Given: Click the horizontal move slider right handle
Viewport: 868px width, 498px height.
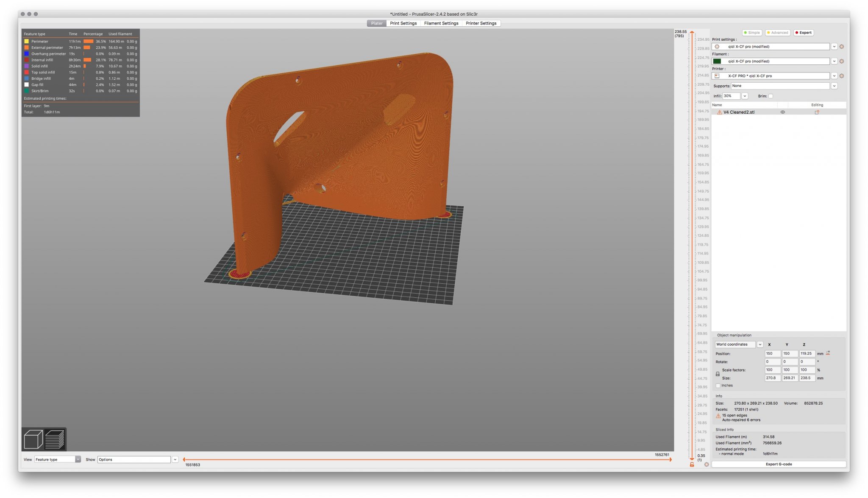Looking at the screenshot, I should point(670,459).
